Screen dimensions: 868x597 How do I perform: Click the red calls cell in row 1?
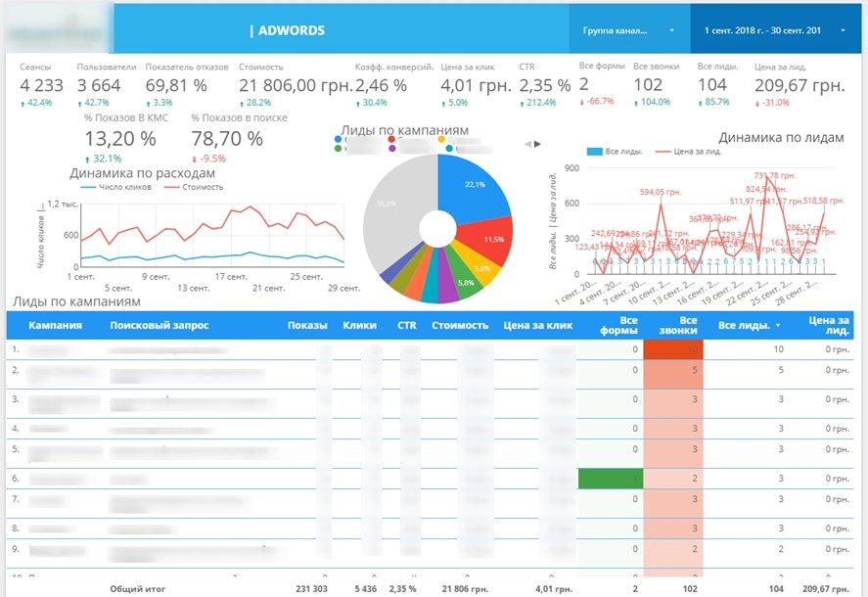(x=673, y=349)
